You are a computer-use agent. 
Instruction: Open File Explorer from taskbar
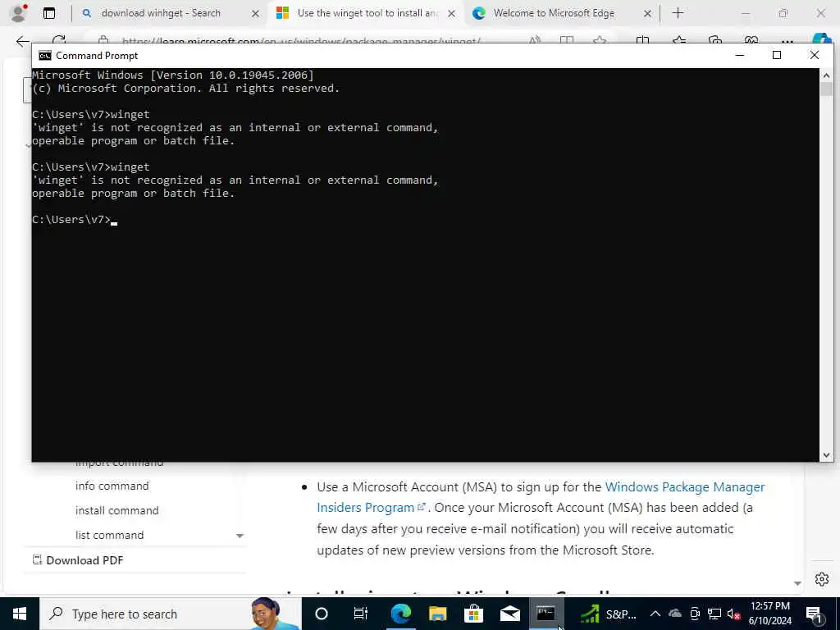click(437, 614)
